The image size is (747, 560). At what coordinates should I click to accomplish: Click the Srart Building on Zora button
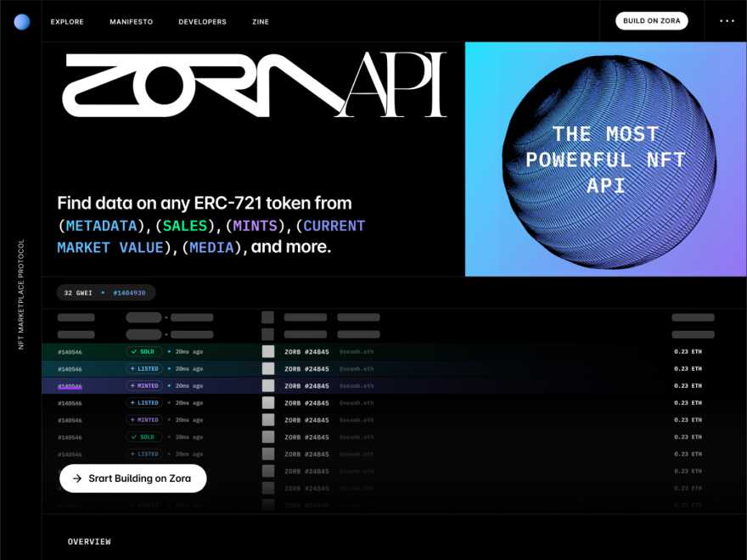(x=133, y=479)
